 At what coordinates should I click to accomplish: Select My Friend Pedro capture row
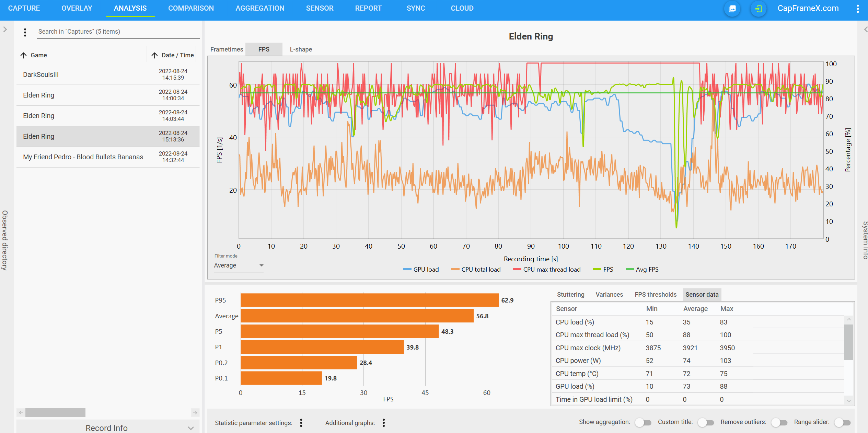pyautogui.click(x=108, y=157)
